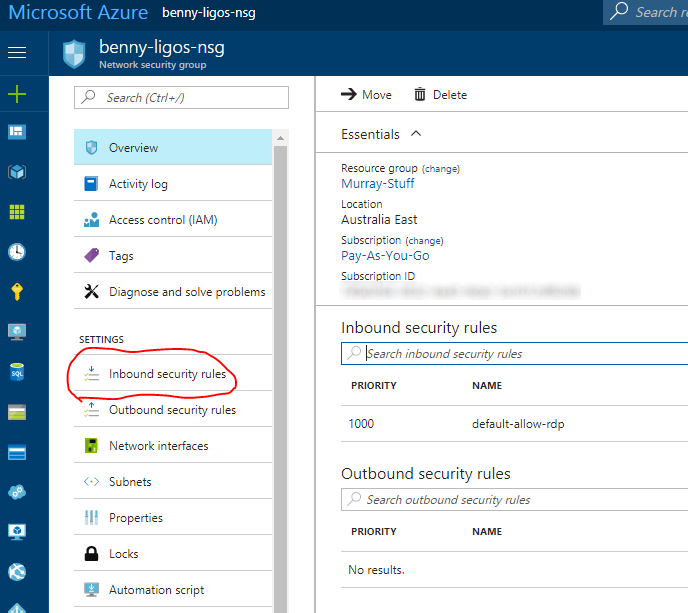The image size is (688, 613).
Task: Click Delete trash toolbar button
Action: click(440, 94)
